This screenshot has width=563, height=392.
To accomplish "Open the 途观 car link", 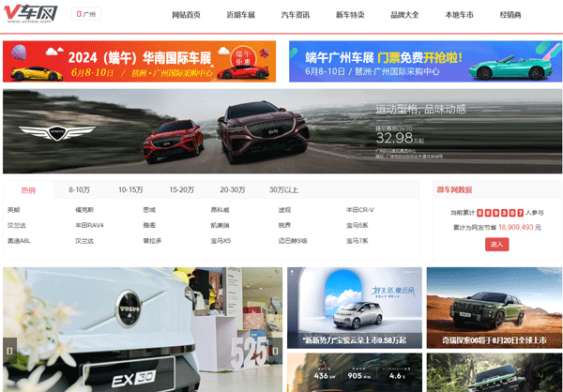I will pos(284,210).
